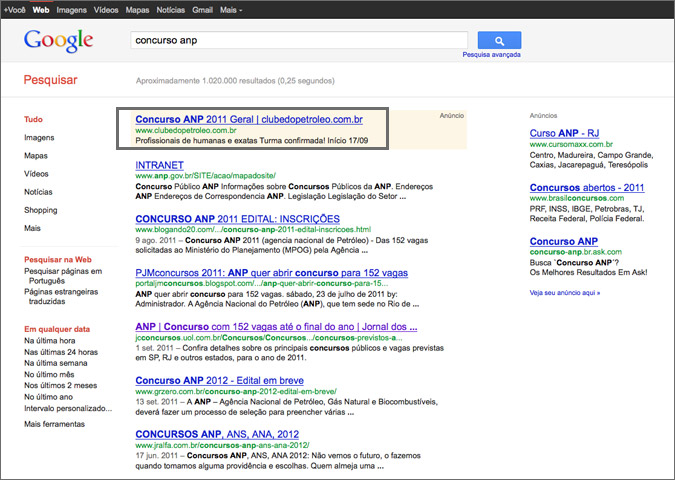Image resolution: width=675 pixels, height=480 pixels.
Task: Open 'Pesquisa avançada' link
Action: pos(491,55)
